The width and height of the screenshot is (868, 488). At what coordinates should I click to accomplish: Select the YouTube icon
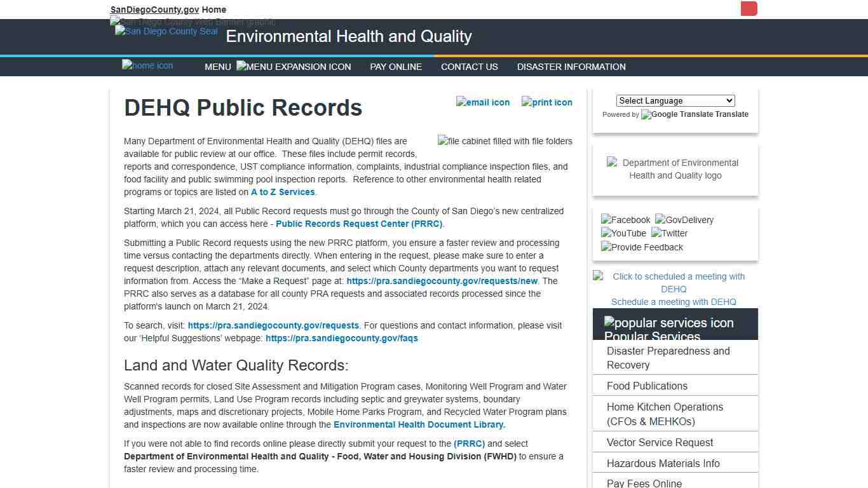pyautogui.click(x=623, y=233)
